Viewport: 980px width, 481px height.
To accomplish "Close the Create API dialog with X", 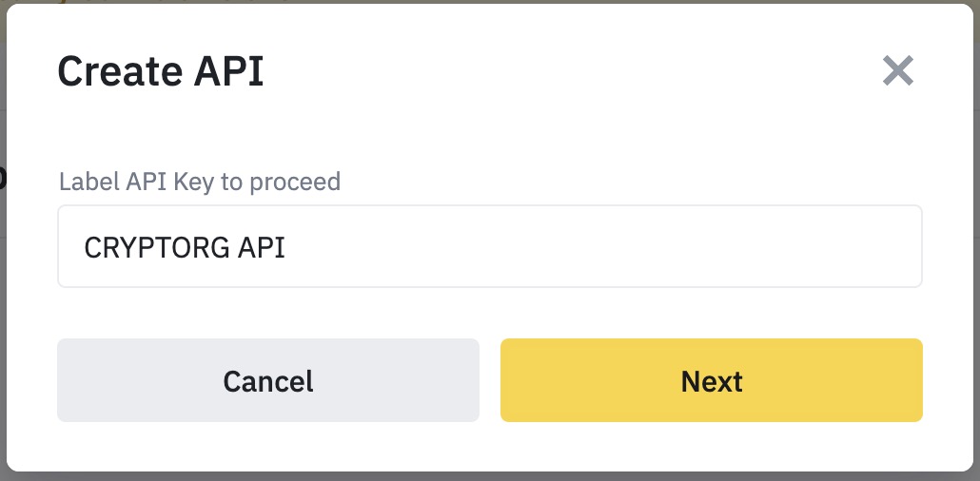I will 897,71.
